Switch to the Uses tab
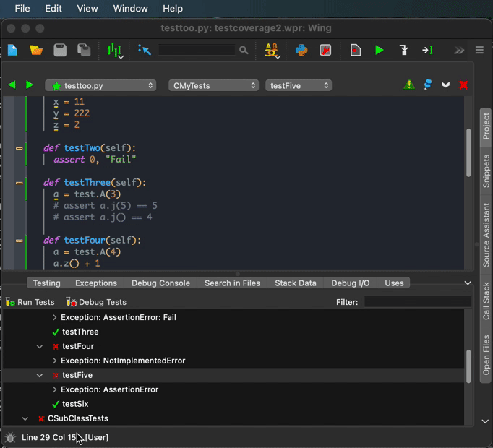The width and height of the screenshot is (493, 448). [x=394, y=283]
